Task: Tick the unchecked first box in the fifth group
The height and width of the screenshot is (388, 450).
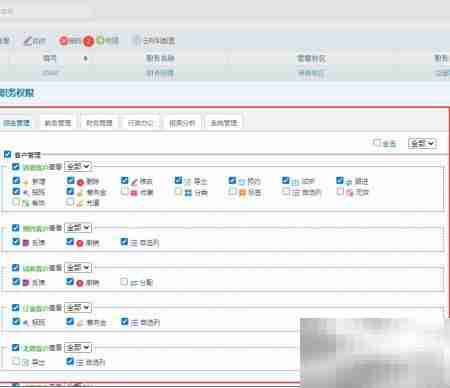Action: [16, 361]
